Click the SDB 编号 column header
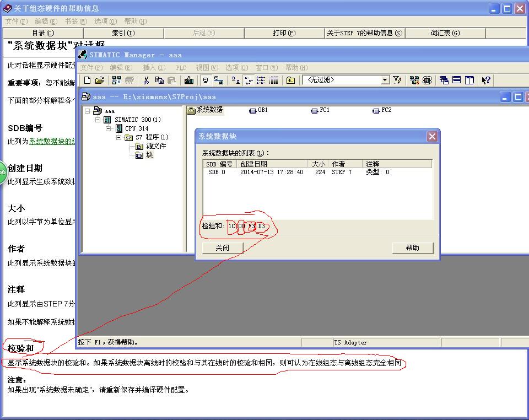This screenshot has height=420, width=529. 220,164
